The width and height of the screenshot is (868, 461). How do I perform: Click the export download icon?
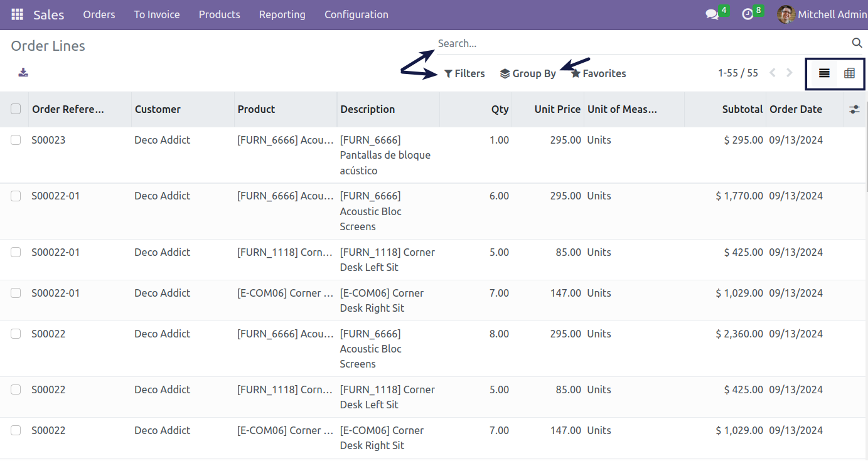(23, 73)
